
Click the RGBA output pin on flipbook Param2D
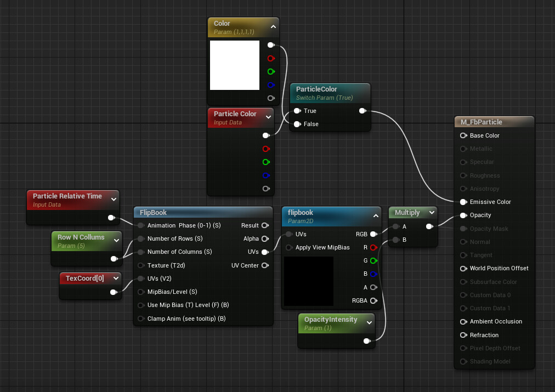[373, 301]
